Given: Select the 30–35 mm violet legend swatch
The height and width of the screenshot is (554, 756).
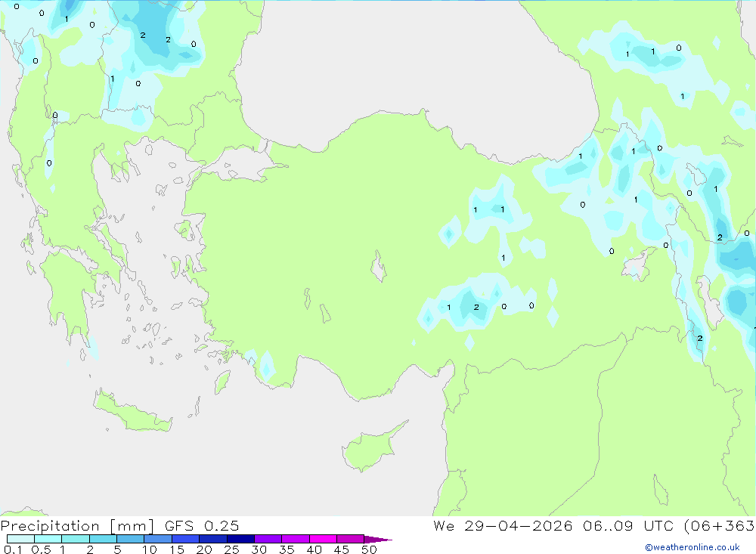Looking at the screenshot, I should tap(268, 539).
